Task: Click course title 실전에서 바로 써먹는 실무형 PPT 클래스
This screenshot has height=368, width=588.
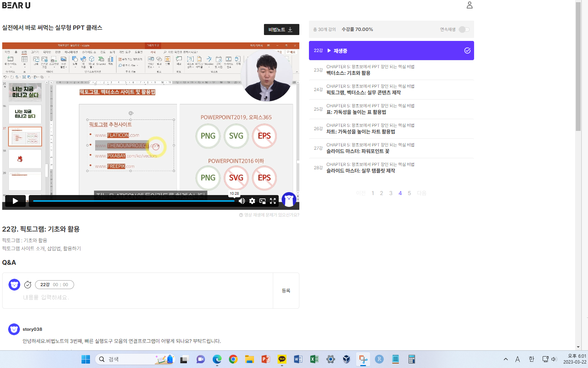Action: pyautogui.click(x=52, y=28)
